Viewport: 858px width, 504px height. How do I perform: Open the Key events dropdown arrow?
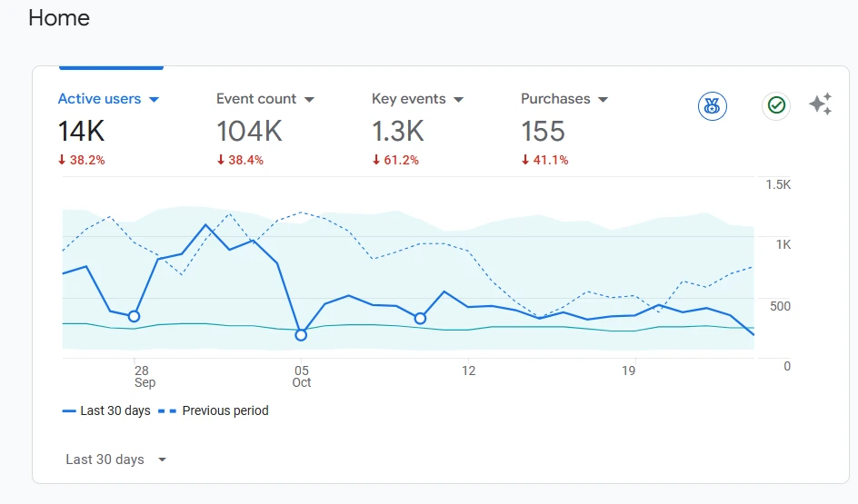458,99
